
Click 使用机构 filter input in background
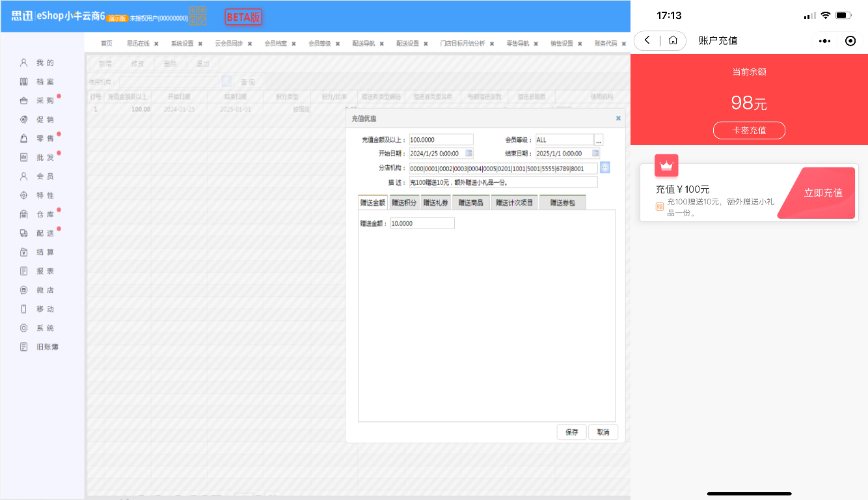click(169, 81)
